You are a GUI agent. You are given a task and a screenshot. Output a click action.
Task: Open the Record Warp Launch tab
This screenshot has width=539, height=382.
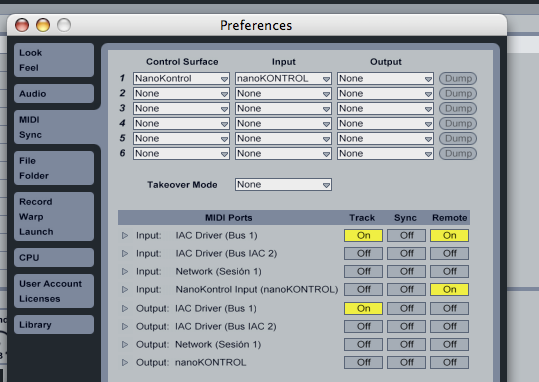54,217
